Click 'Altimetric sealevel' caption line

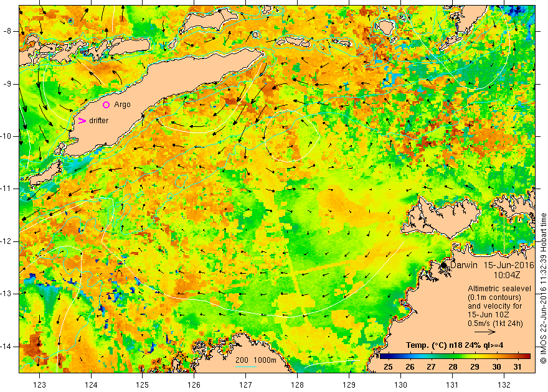pos(499,289)
